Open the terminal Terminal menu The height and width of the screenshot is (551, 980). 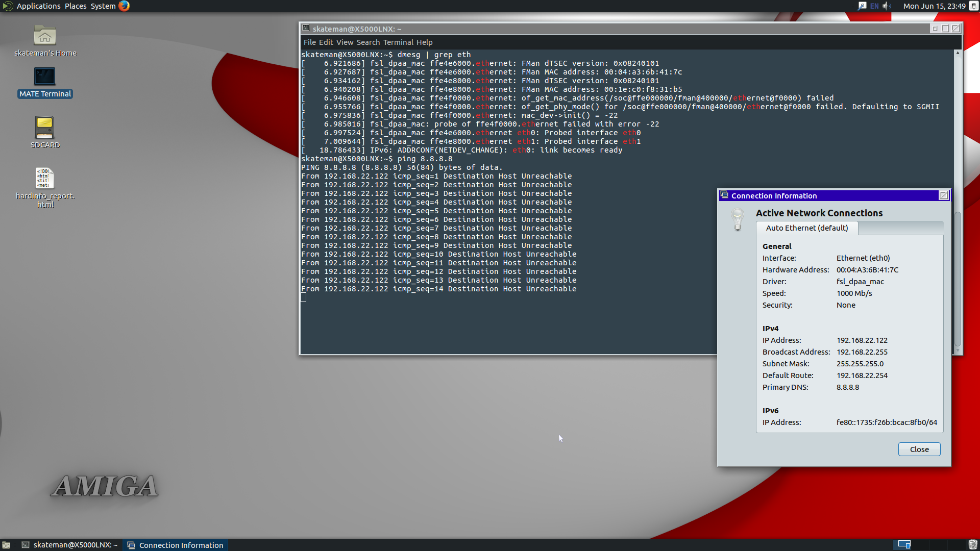pyautogui.click(x=398, y=42)
